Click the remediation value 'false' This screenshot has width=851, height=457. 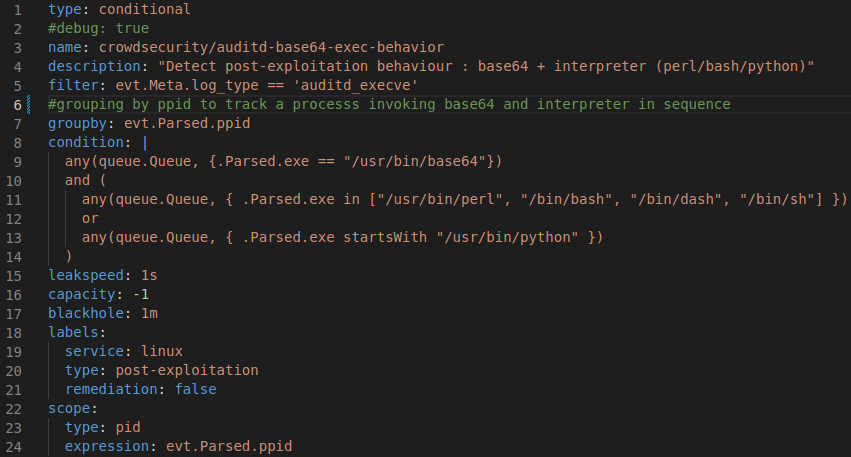[195, 389]
